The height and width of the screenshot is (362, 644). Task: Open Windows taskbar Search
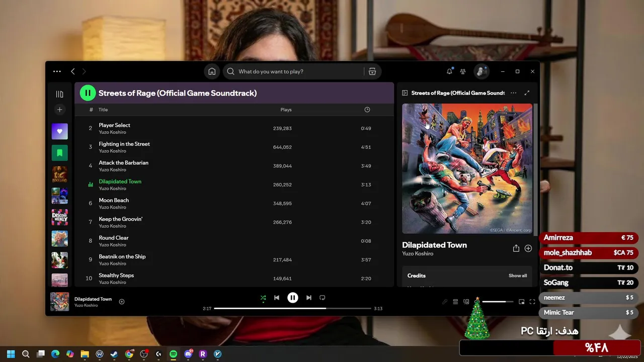click(26, 354)
